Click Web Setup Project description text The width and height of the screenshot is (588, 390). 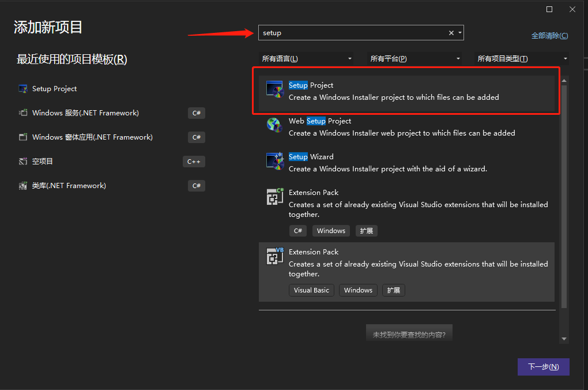(x=402, y=133)
